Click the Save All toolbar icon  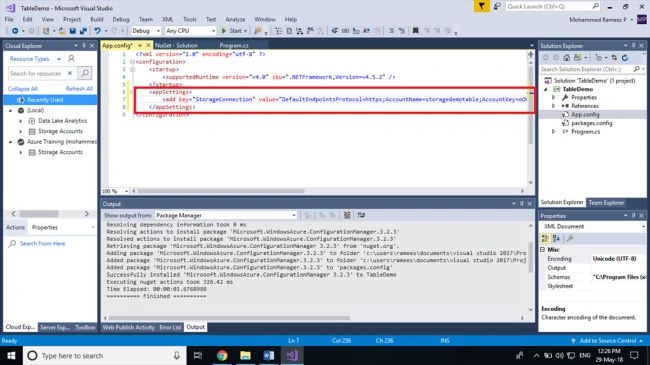83,31
